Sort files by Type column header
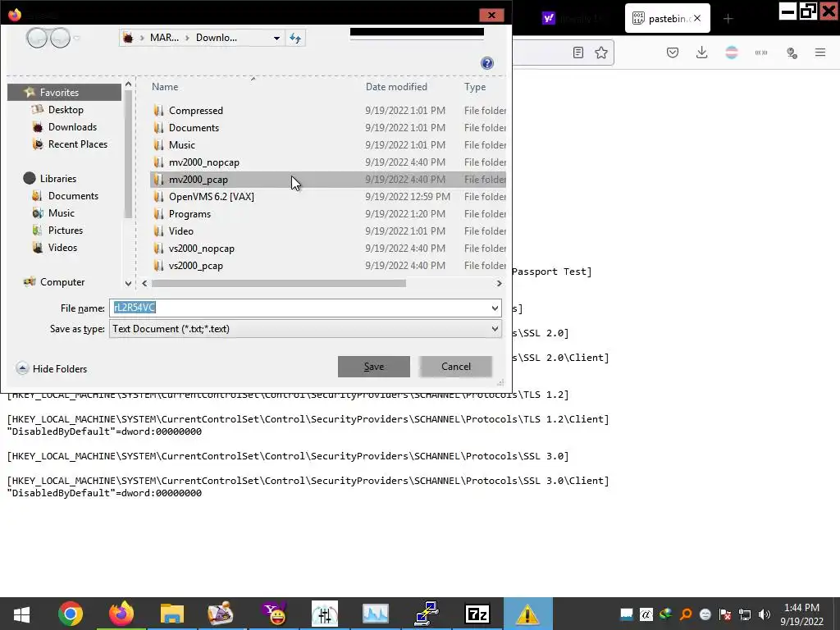The width and height of the screenshot is (840, 630). (475, 87)
